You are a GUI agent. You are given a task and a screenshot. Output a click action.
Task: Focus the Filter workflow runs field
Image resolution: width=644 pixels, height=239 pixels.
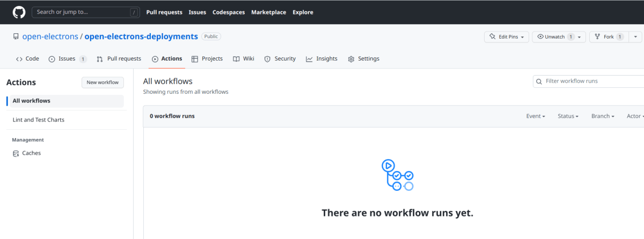tap(589, 81)
